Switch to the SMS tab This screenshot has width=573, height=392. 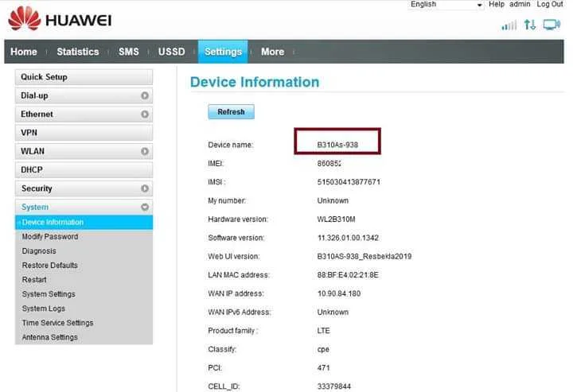129,52
